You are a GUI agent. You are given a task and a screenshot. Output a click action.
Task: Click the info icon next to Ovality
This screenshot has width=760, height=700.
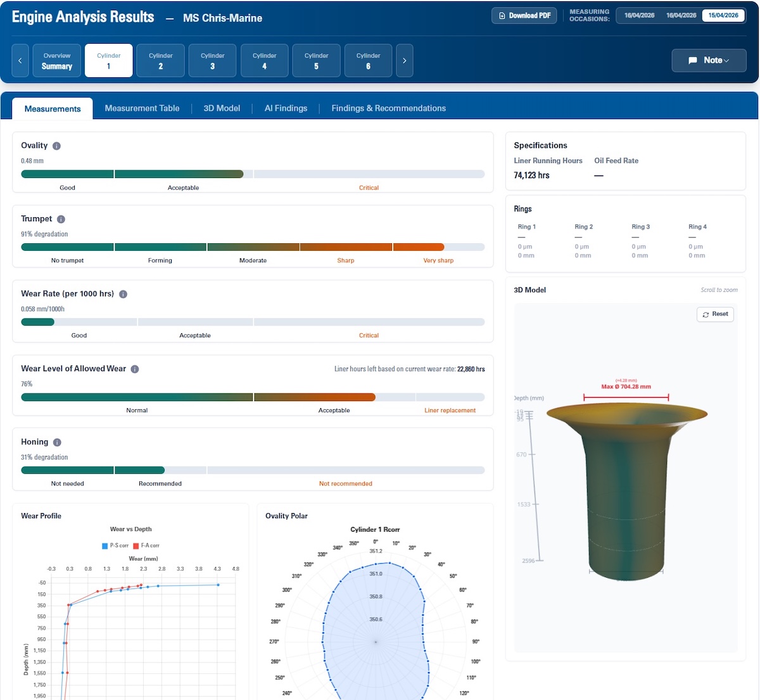coord(56,146)
